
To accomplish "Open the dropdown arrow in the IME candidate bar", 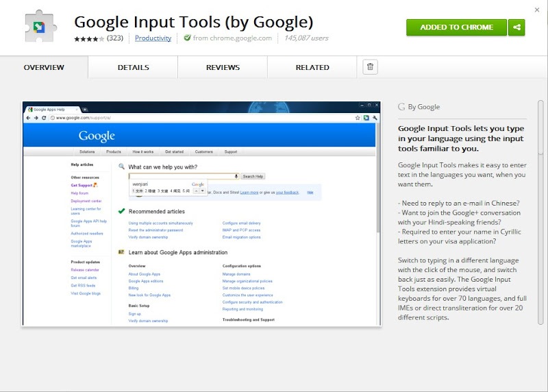I will coord(201,191).
